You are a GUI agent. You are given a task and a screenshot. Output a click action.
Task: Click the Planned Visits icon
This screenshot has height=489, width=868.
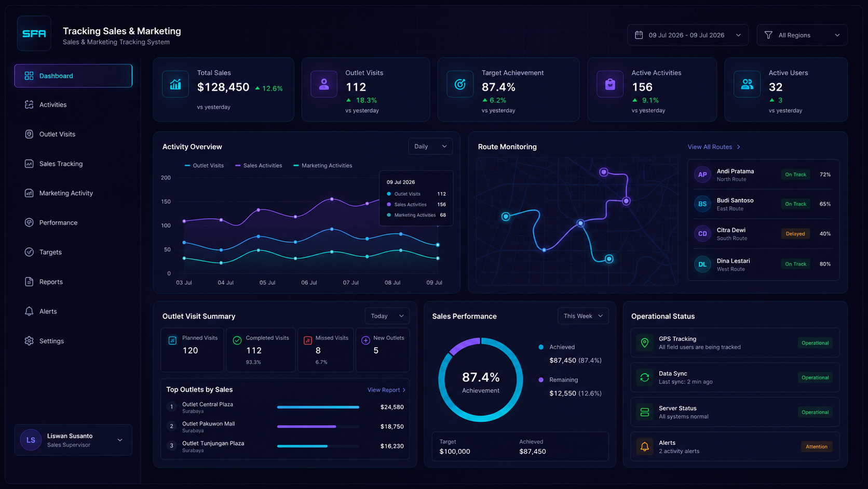(x=172, y=340)
